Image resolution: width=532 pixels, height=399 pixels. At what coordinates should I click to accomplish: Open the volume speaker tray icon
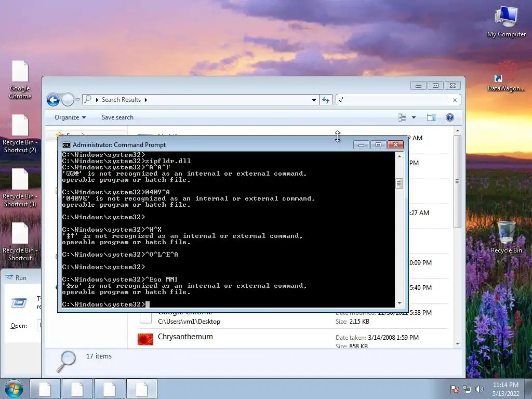(x=479, y=389)
